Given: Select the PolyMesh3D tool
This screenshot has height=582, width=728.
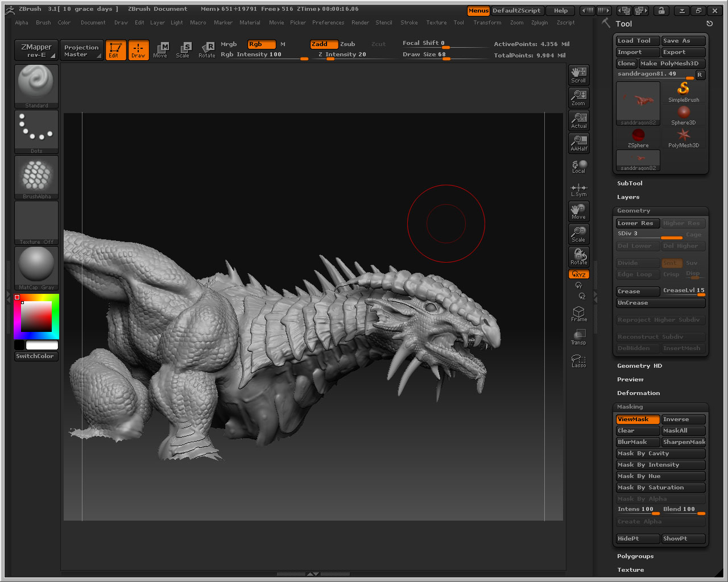Looking at the screenshot, I should coord(684,138).
